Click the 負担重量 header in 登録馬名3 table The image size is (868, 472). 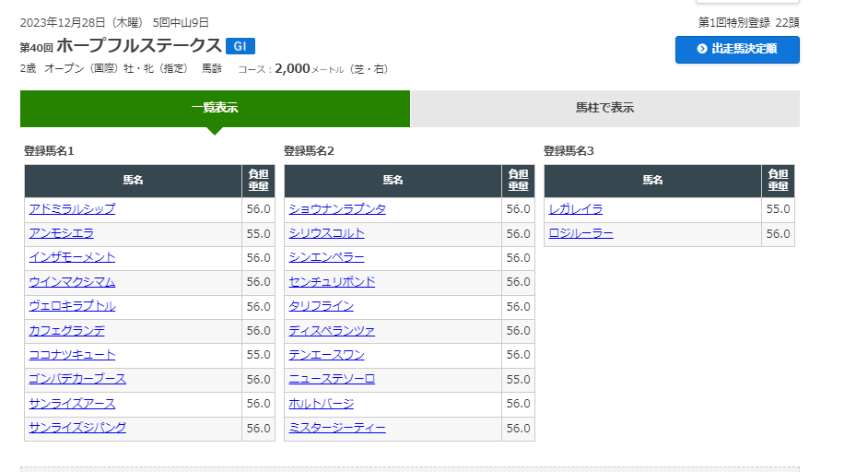[779, 181]
